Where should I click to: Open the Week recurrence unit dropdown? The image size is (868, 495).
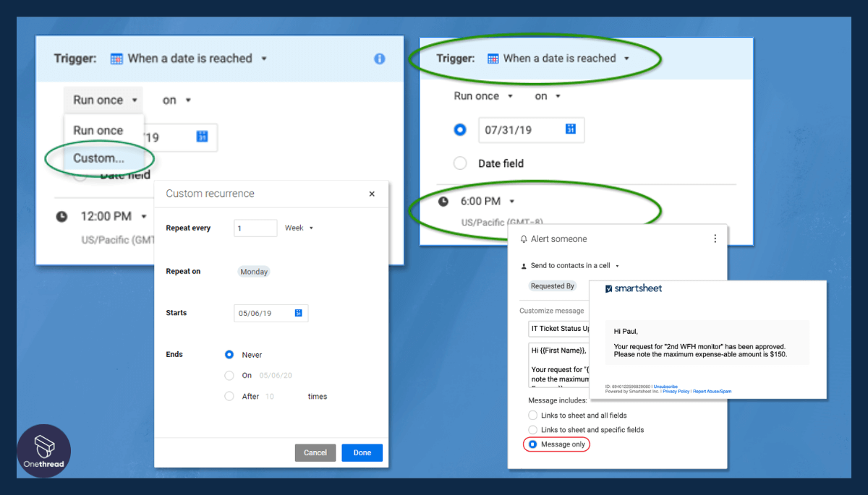pos(299,228)
